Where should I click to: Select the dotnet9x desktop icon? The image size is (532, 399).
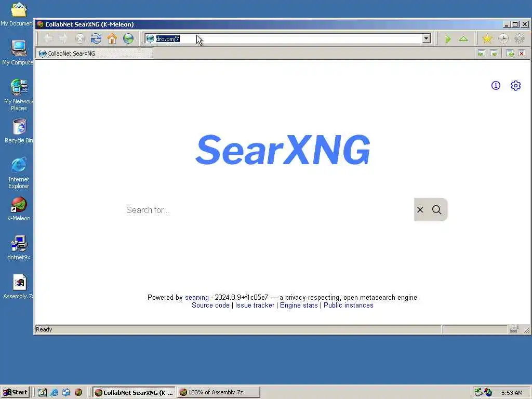(19, 248)
